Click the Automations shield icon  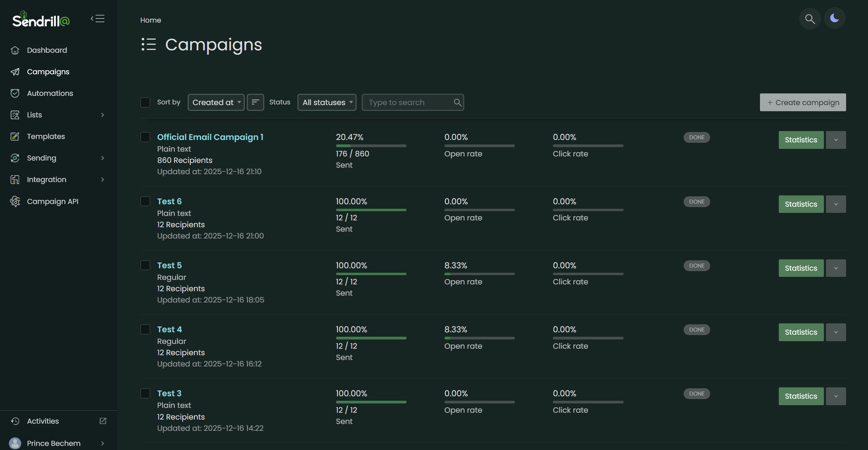(x=15, y=93)
